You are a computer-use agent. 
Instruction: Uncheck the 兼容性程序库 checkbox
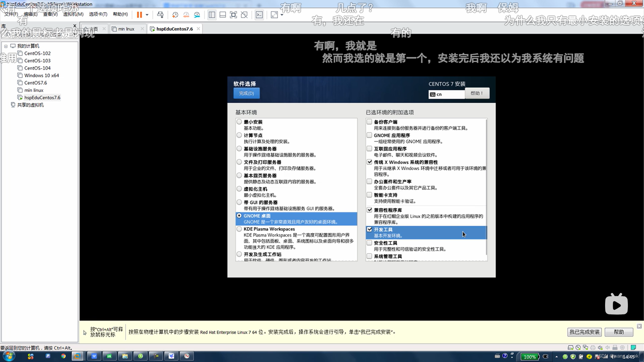click(369, 210)
